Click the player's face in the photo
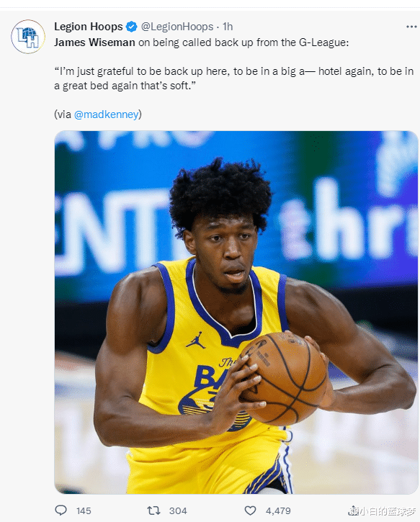Image resolution: width=420 pixels, height=522 pixels. [226, 251]
